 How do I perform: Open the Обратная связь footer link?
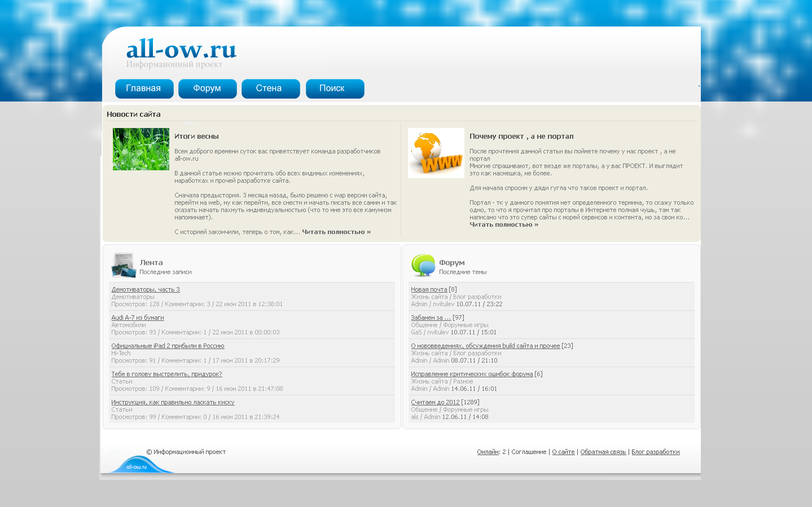click(603, 452)
